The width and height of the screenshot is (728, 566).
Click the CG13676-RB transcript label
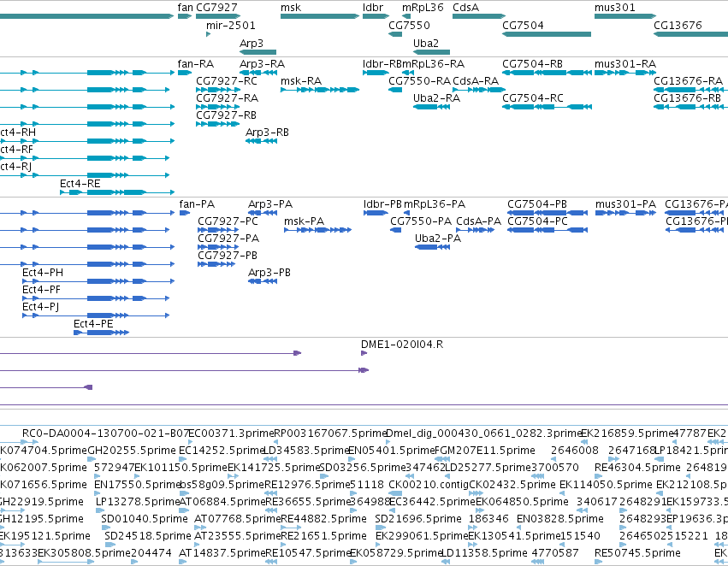coord(687,98)
